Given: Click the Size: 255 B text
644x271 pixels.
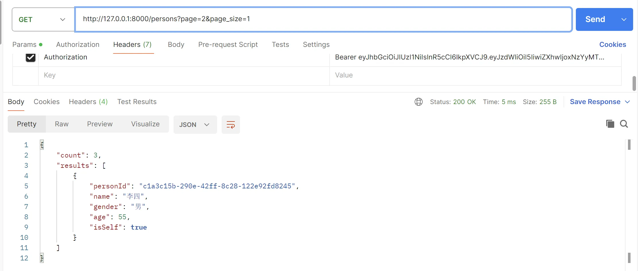Looking at the screenshot, I should [539, 102].
